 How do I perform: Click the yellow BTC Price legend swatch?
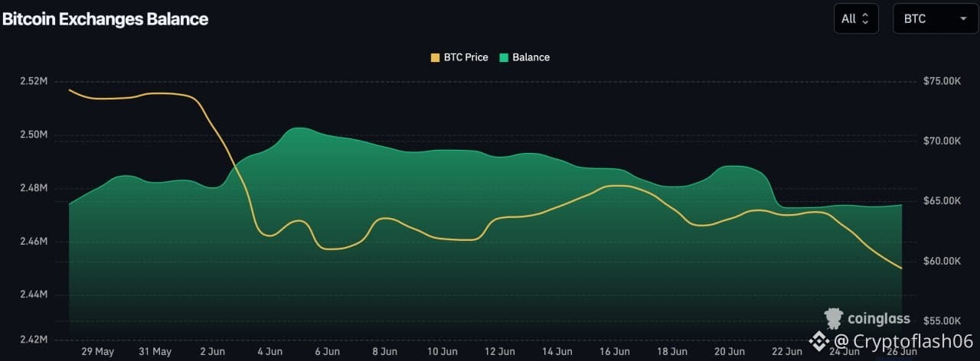click(436, 57)
